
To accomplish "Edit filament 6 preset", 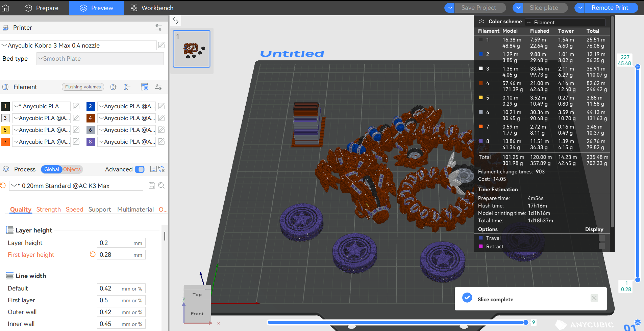I will point(162,130).
